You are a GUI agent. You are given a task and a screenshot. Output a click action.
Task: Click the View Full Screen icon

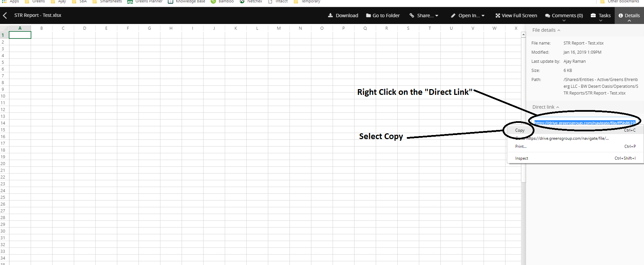coord(497,16)
